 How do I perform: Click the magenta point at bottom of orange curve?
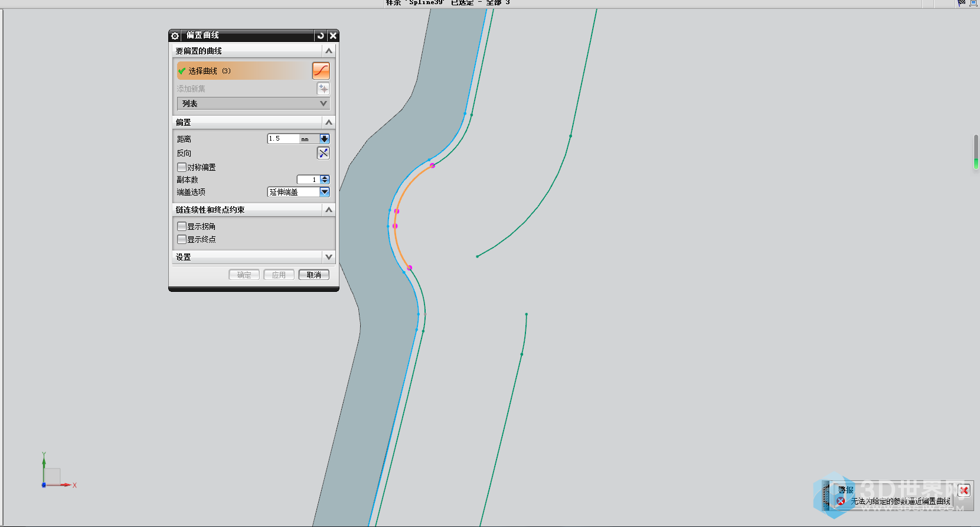[409, 268]
